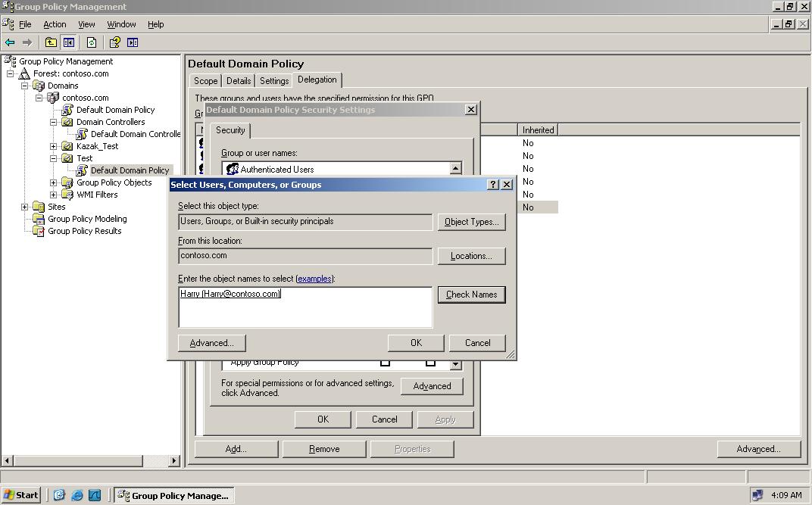Viewport: 812px width, 505px height.
Task: Click the Object Types... button
Action: tap(471, 221)
